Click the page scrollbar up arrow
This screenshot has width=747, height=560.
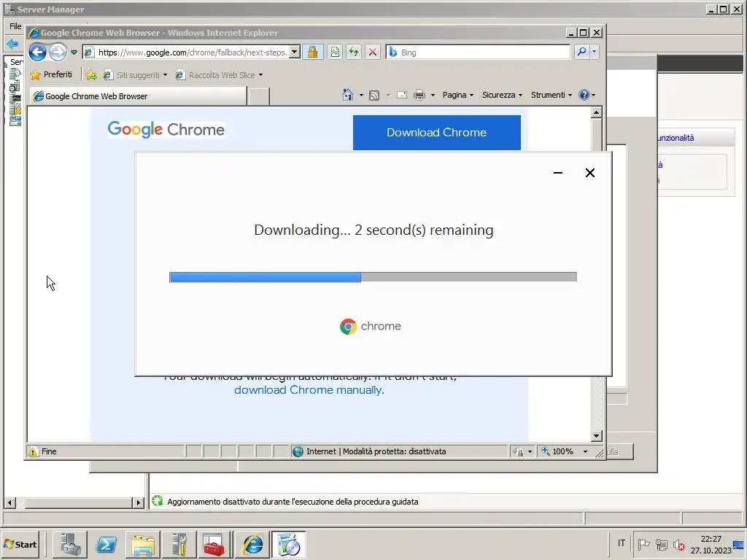tap(597, 113)
